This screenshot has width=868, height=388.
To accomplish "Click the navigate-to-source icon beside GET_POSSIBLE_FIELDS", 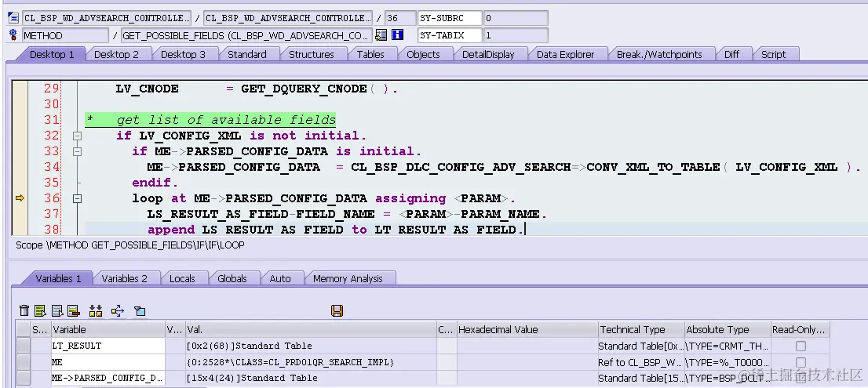I will (381, 35).
